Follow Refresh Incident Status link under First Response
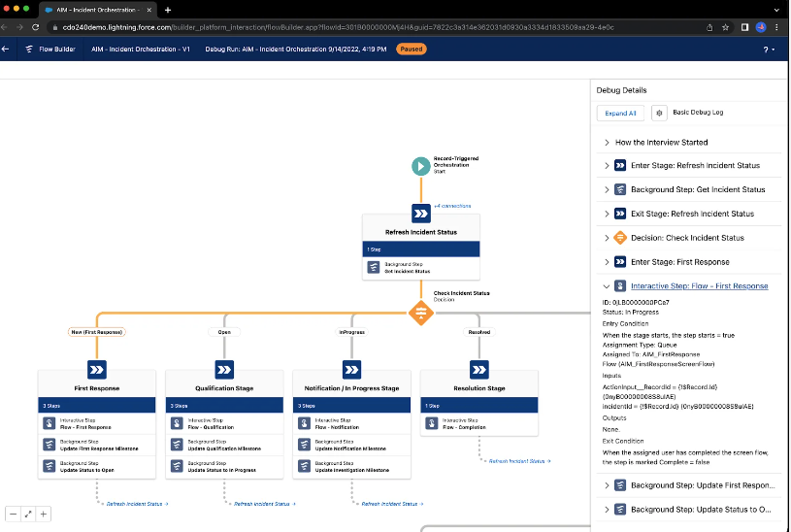Image resolution: width=791 pixels, height=532 pixels. pos(137,504)
